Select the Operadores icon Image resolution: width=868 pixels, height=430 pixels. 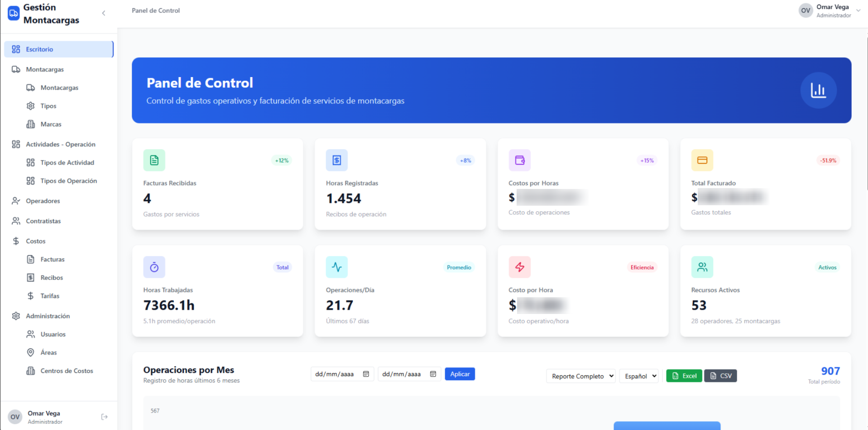pyautogui.click(x=15, y=201)
